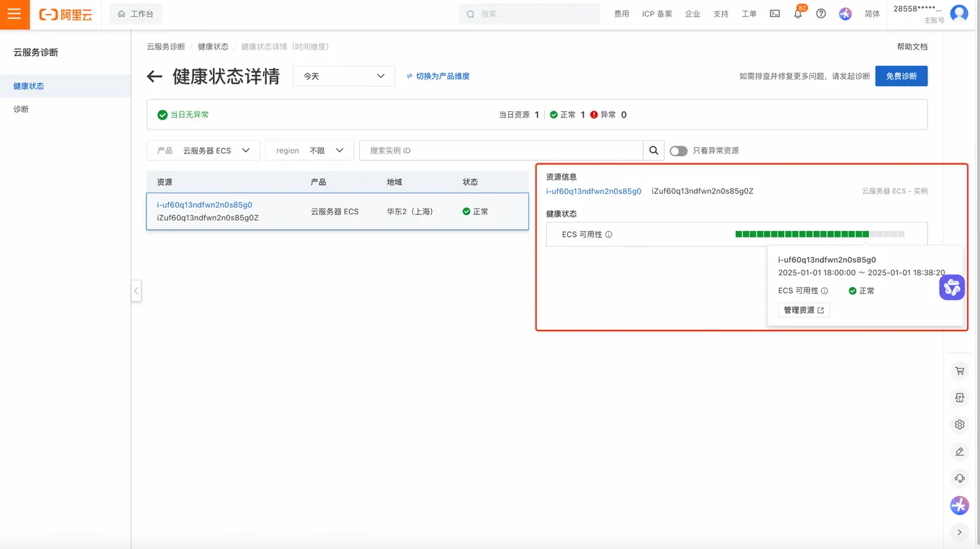Open the 工作台 workbench tab
980x549 pixels.
tap(136, 14)
